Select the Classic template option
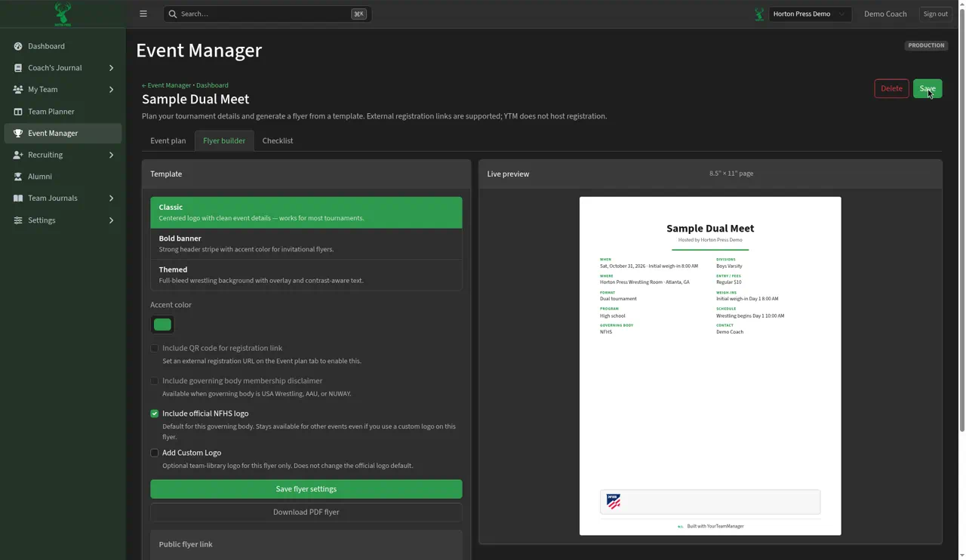Image resolution: width=966 pixels, height=560 pixels. [306, 212]
